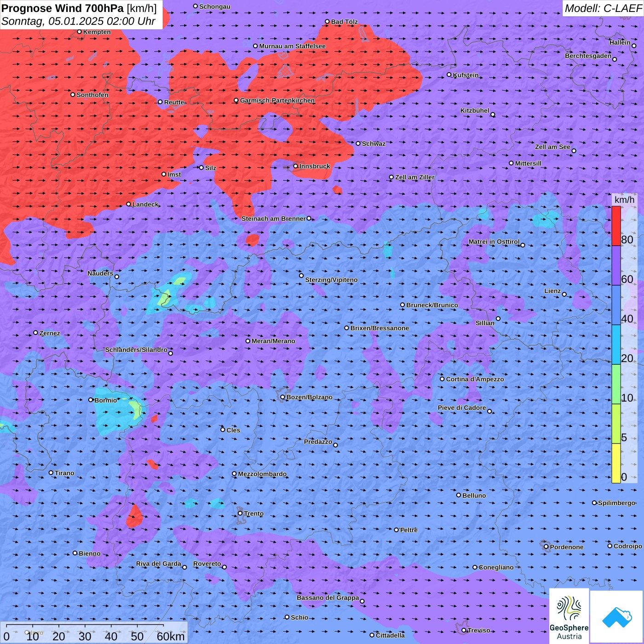Select the Cortina d'Ampezzo marker
Screen dimensions: 644x644
(443, 379)
